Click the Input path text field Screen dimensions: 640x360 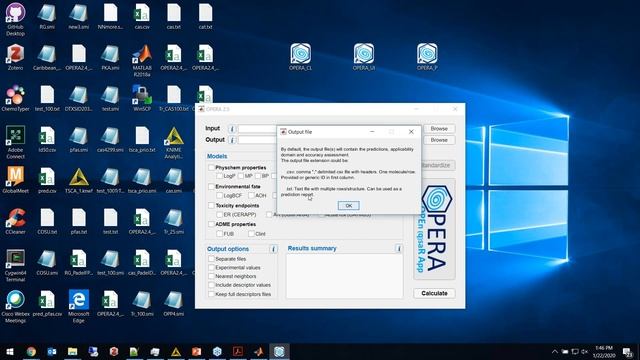coord(258,129)
